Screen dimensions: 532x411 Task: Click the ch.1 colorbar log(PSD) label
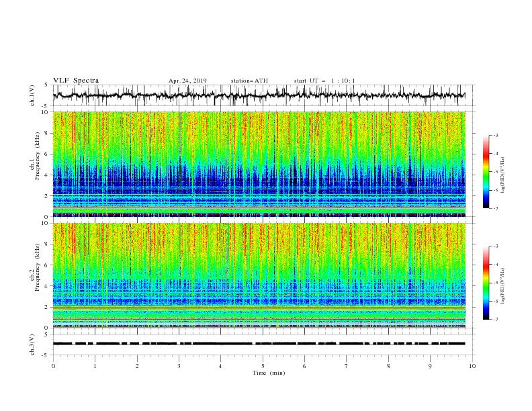tap(504, 175)
